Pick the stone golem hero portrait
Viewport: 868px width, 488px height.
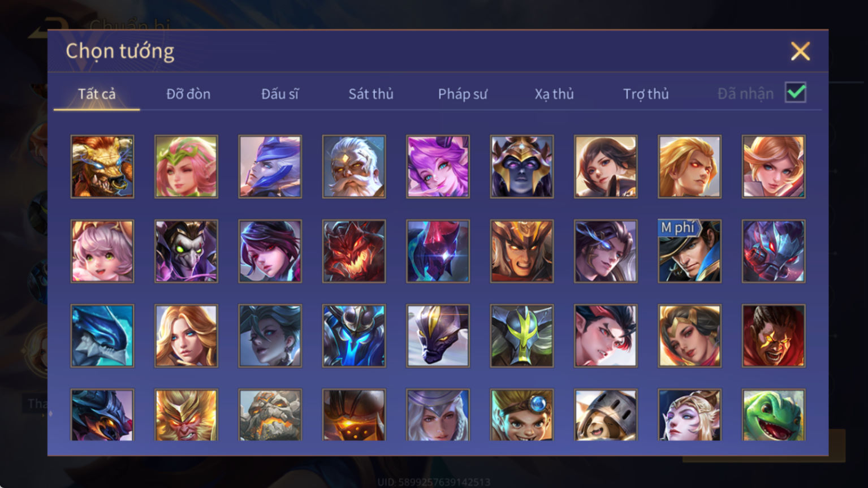tap(270, 415)
